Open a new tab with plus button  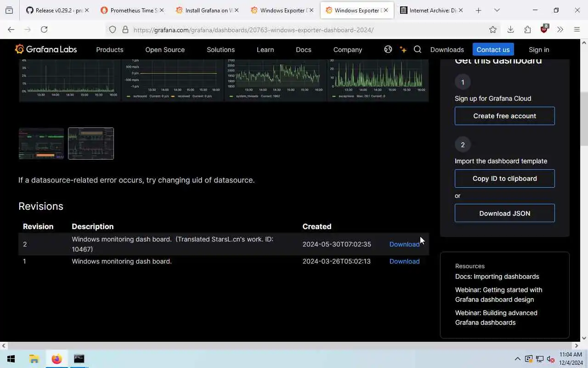[478, 10]
